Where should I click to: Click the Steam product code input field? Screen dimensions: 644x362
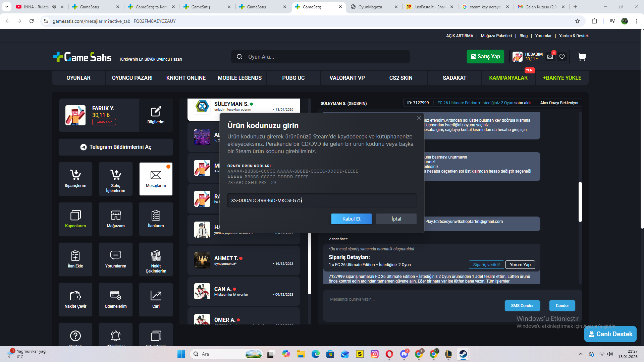pos(322,200)
